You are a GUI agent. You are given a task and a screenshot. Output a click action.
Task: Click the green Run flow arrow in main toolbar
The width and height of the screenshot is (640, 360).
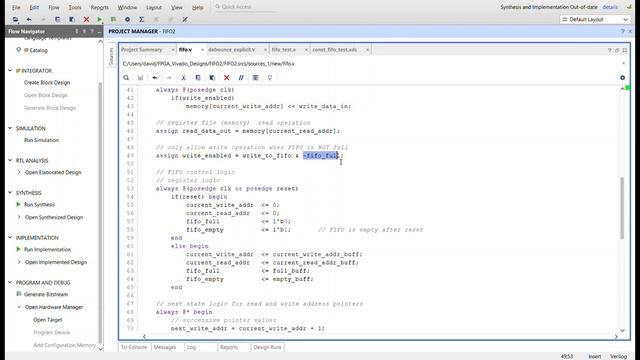pos(100,19)
